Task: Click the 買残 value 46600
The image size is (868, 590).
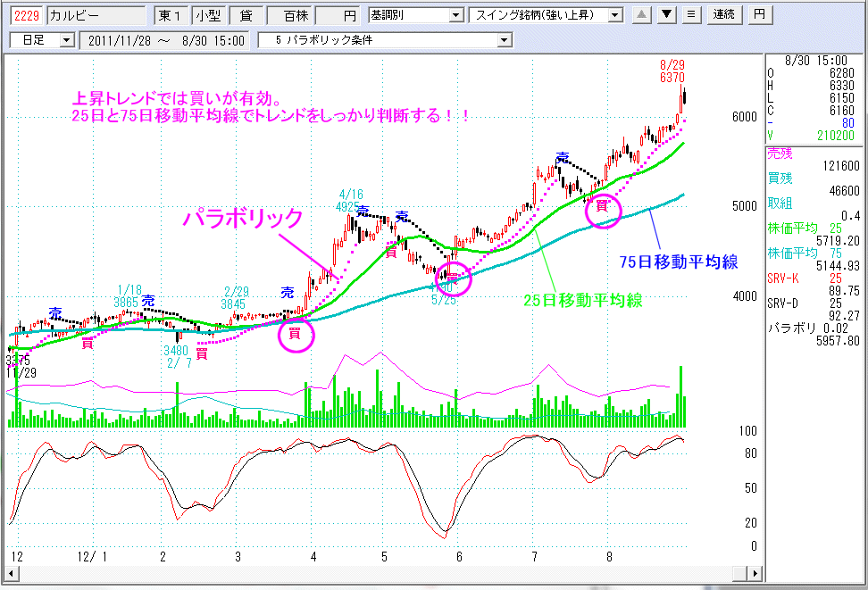Action: coord(844,191)
